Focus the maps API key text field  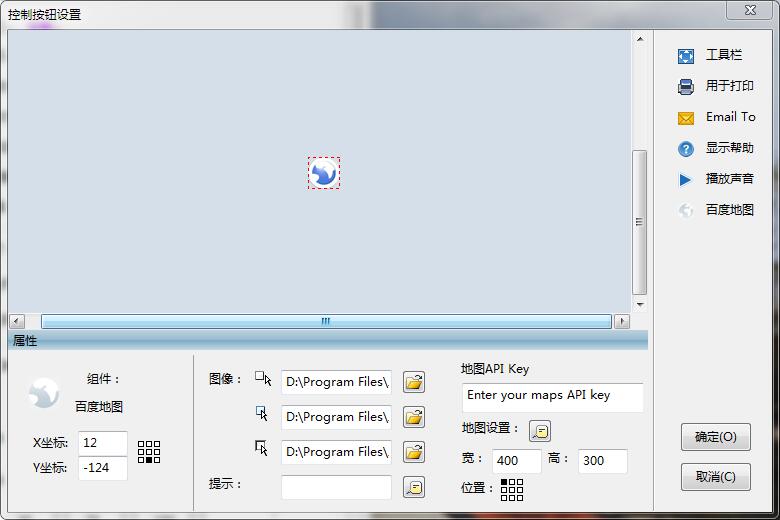point(552,396)
